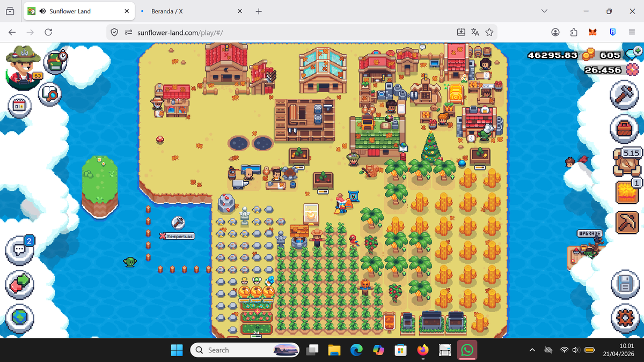Open the codex book with magnifier
This screenshot has width=644, height=362.
pyautogui.click(x=49, y=94)
